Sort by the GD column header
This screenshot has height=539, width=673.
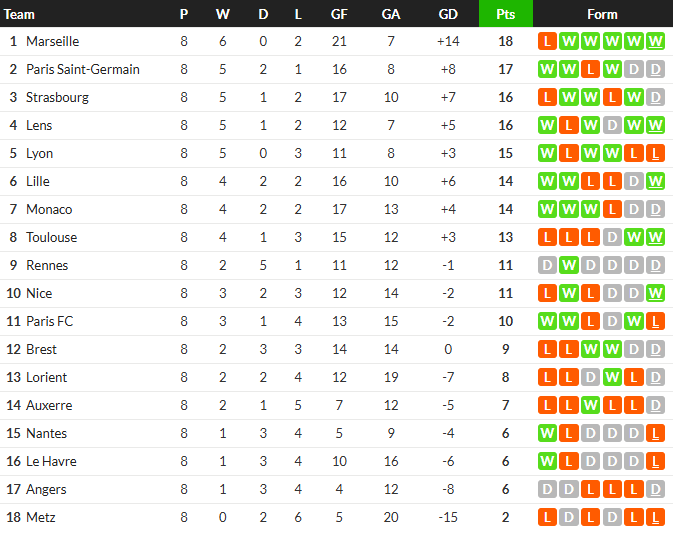click(448, 14)
